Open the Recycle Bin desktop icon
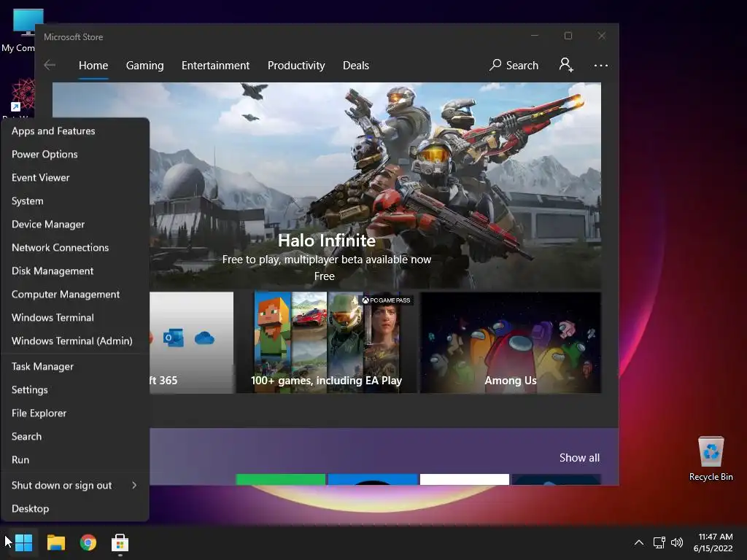Screen dimensions: 747x560 click(711, 458)
